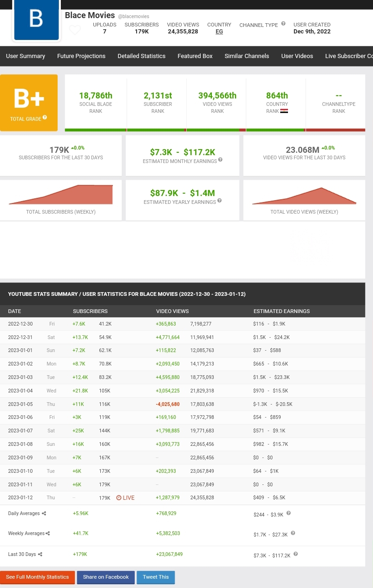Image resolution: width=373 pixels, height=588 pixels.
Task: Open the Detailed Statistics tab
Action: (141, 56)
